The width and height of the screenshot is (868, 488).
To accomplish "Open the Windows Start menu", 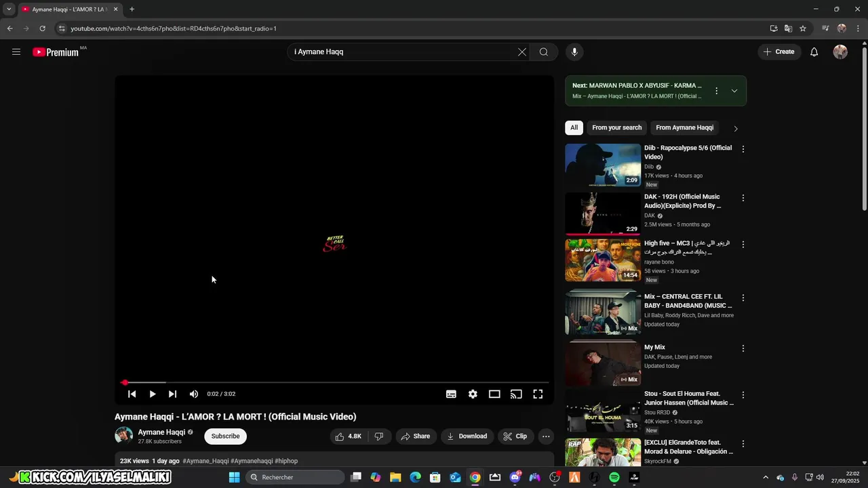I will point(234,477).
